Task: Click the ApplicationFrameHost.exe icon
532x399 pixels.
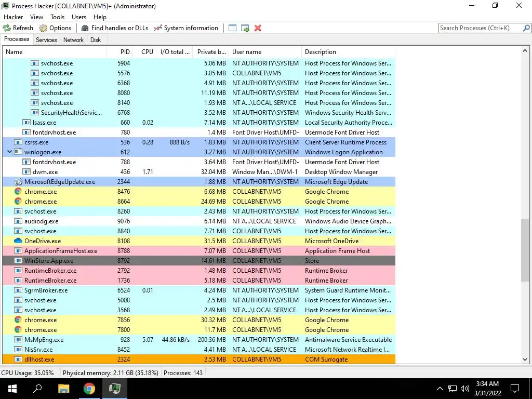Action: (x=18, y=251)
